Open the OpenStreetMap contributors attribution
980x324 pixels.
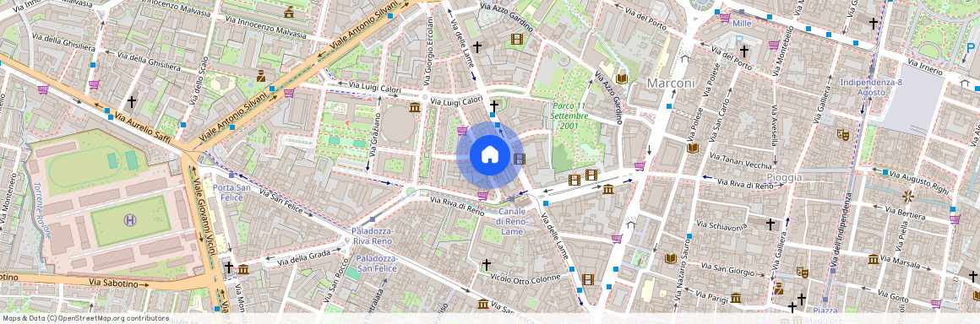pyautogui.click(x=85, y=318)
